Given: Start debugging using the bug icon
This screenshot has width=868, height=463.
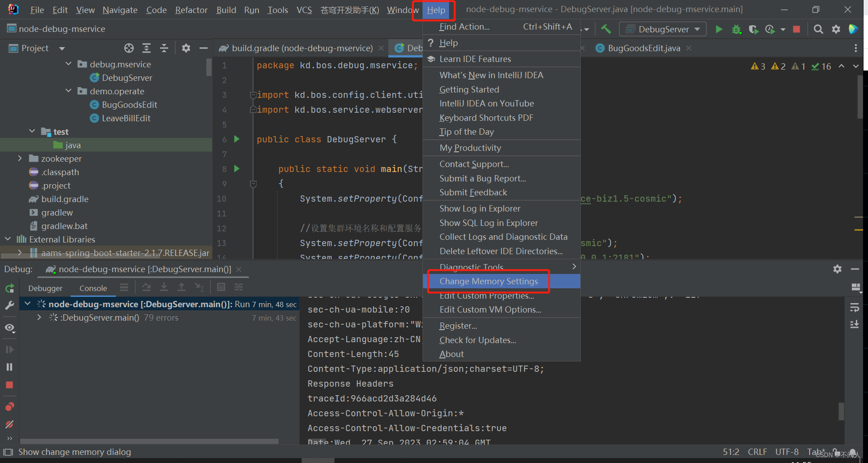Looking at the screenshot, I should point(736,29).
